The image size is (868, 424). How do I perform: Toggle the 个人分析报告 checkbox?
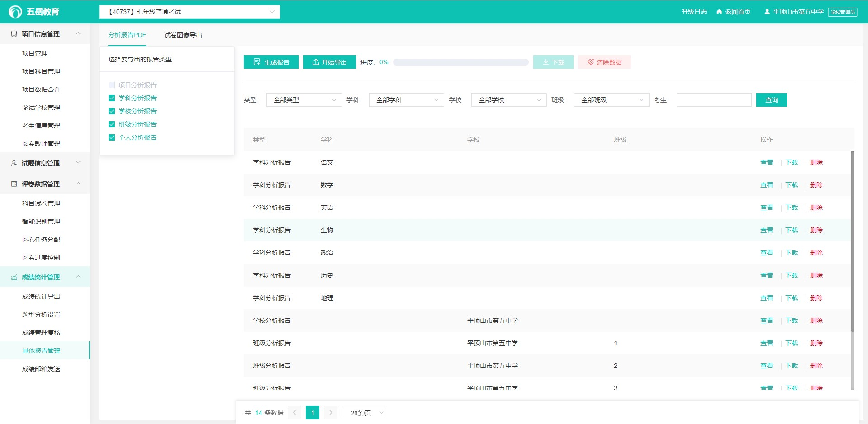pos(112,137)
